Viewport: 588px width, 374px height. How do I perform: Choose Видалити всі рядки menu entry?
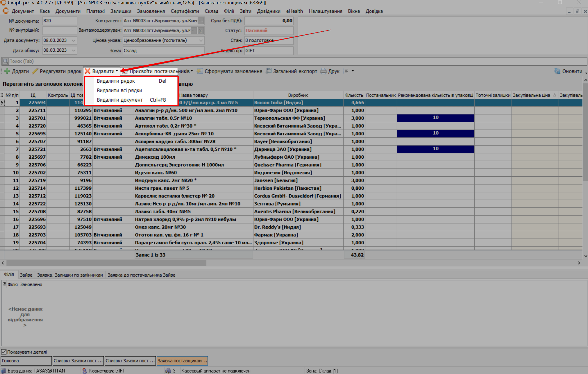point(119,90)
